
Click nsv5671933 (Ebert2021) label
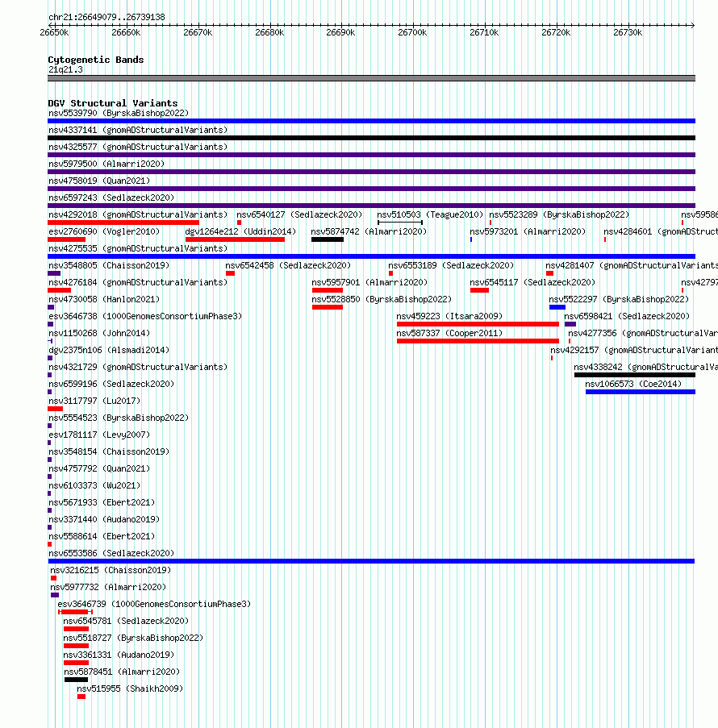(102, 502)
